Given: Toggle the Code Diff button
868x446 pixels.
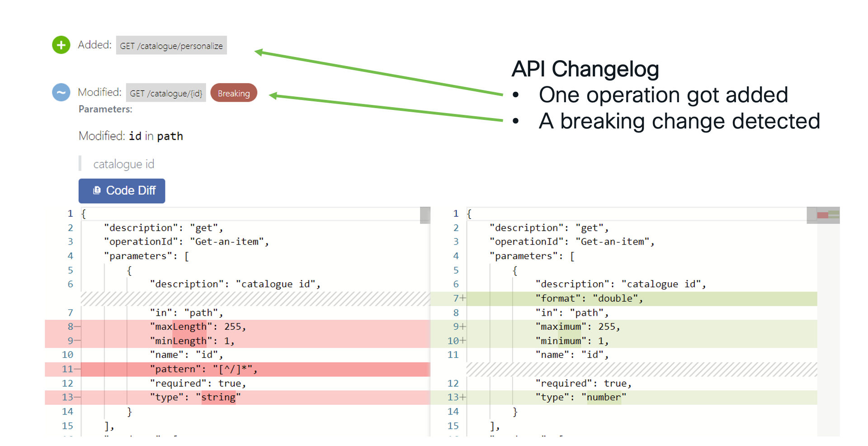Looking at the screenshot, I should [x=122, y=190].
